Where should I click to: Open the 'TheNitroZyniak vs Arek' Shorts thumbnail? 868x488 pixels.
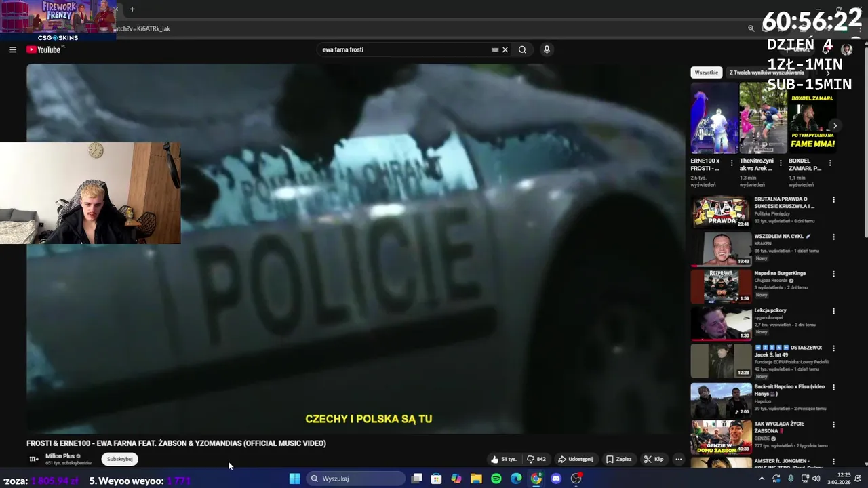(x=763, y=119)
